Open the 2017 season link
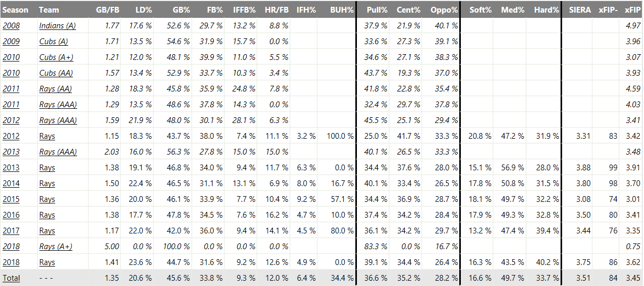 coord(11,231)
